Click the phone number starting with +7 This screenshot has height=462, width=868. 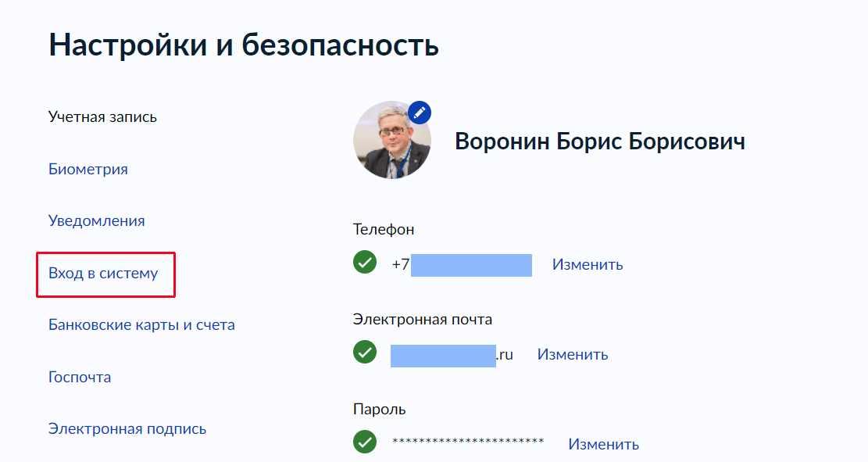point(462,265)
